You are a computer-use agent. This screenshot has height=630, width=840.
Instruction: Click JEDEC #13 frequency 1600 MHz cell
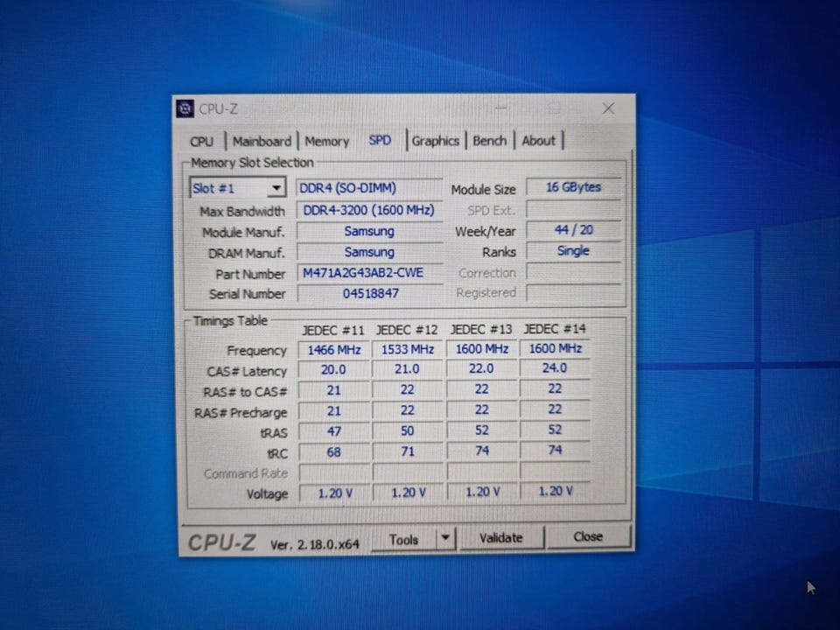pos(481,349)
